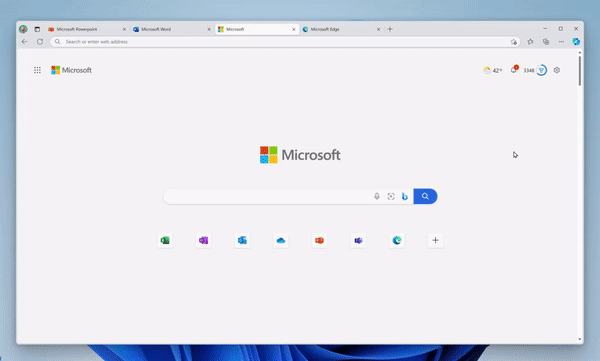This screenshot has height=361, width=600.
Task: Add a new shortcut with plus tile
Action: pyautogui.click(x=435, y=240)
